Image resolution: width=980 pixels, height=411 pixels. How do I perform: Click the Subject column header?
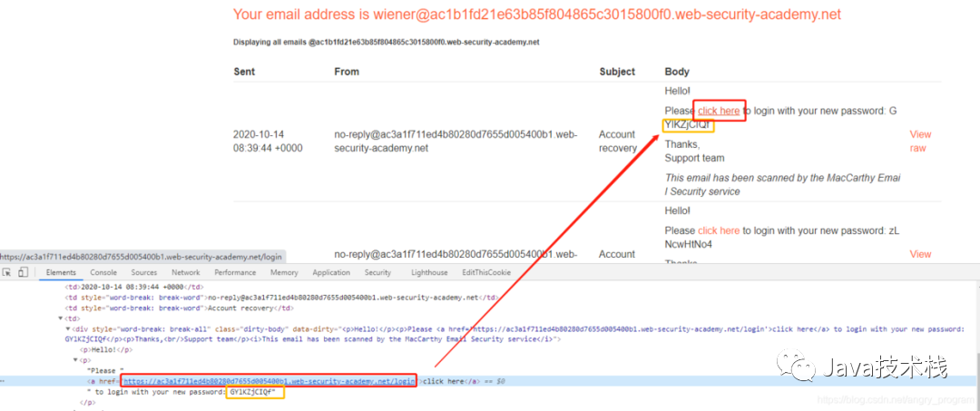click(617, 72)
